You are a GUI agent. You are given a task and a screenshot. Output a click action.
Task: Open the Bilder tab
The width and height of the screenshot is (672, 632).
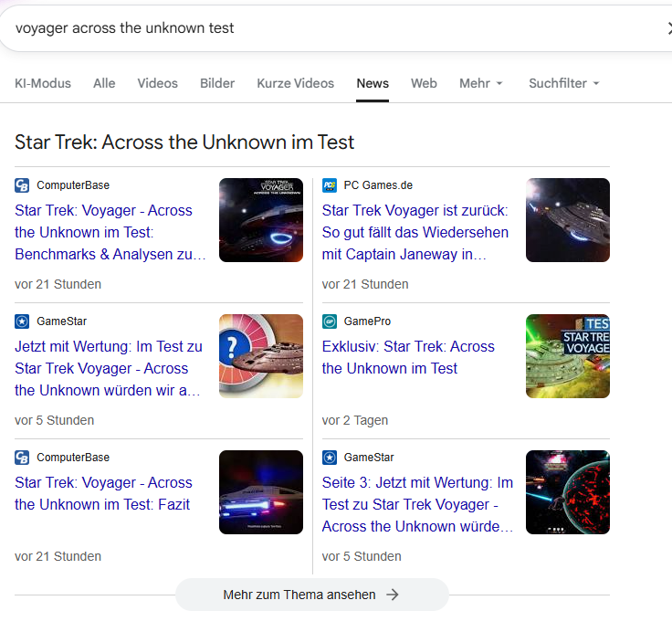click(x=217, y=83)
